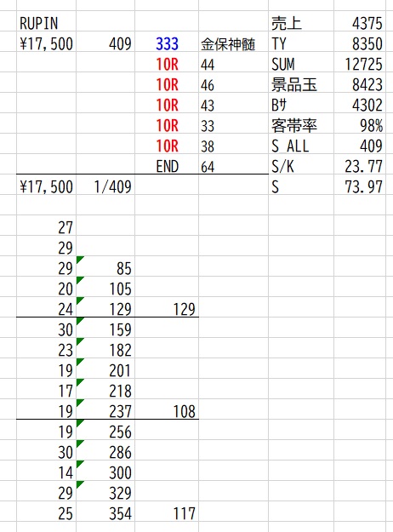This screenshot has height=532, width=393.
Task: Select the 売上 label cell
Action: tap(301, 24)
